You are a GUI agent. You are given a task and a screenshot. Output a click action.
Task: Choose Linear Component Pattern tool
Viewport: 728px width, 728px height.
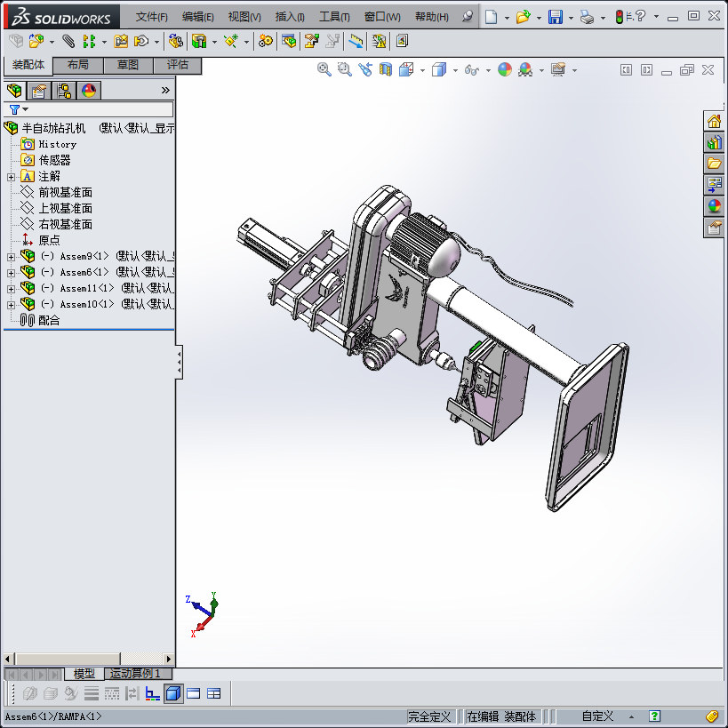click(88, 41)
